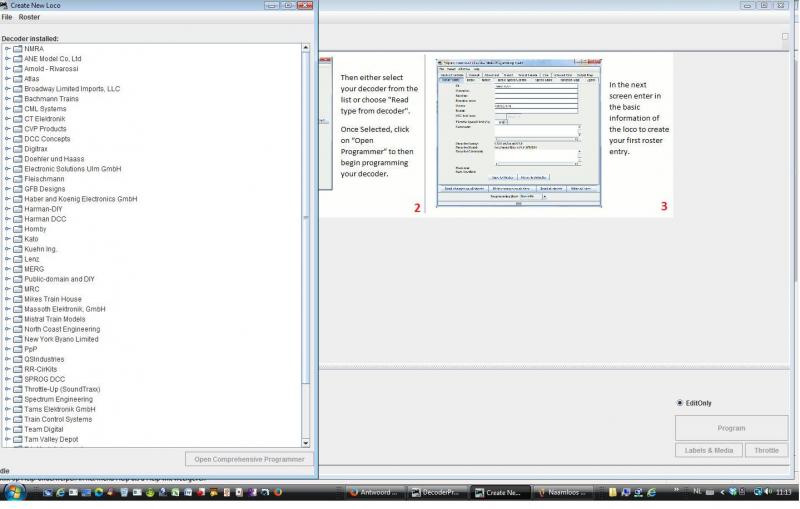Viewport: 800px width, 509px height.
Task: Click decoder list scrollbar up arrow
Action: [x=306, y=48]
